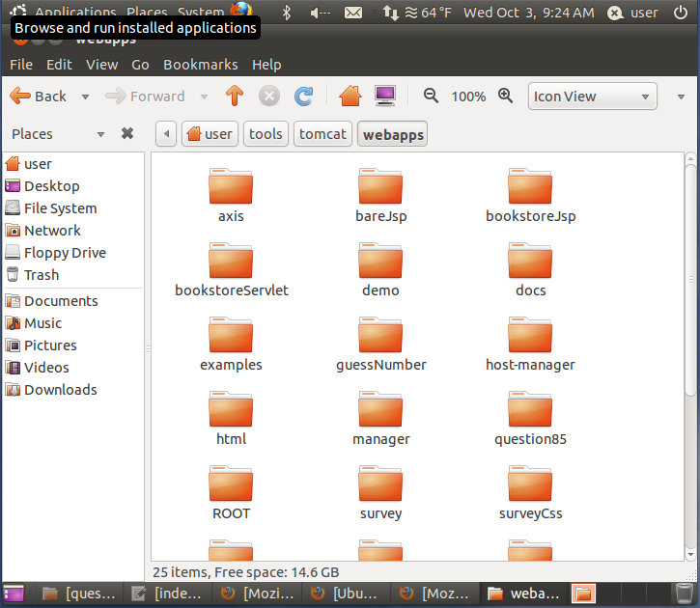Open Back history dropdown arrow
Viewport: 700px width, 608px height.
click(85, 97)
